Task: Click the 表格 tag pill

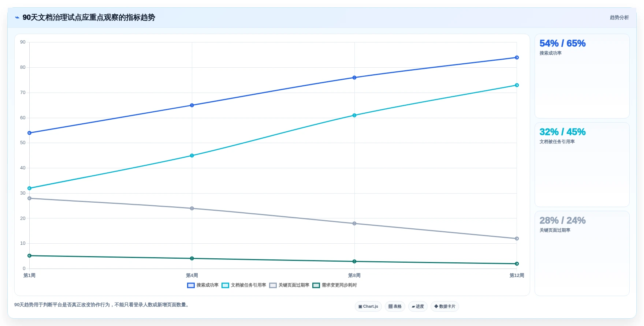Action: 395,307
